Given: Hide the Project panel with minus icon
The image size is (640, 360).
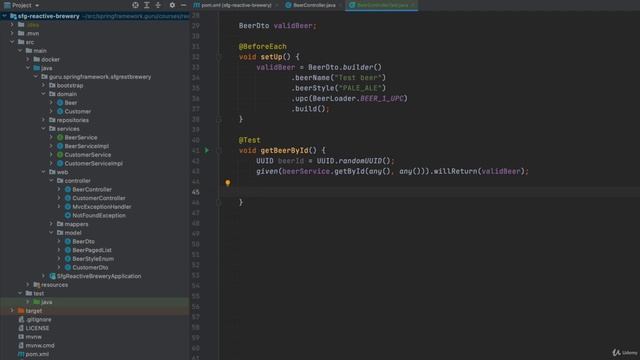Looking at the screenshot, I should [x=183, y=5].
